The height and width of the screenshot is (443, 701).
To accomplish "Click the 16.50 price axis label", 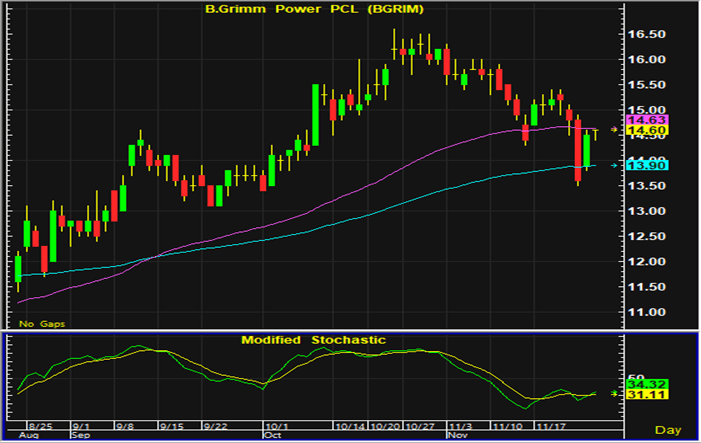I will point(645,34).
